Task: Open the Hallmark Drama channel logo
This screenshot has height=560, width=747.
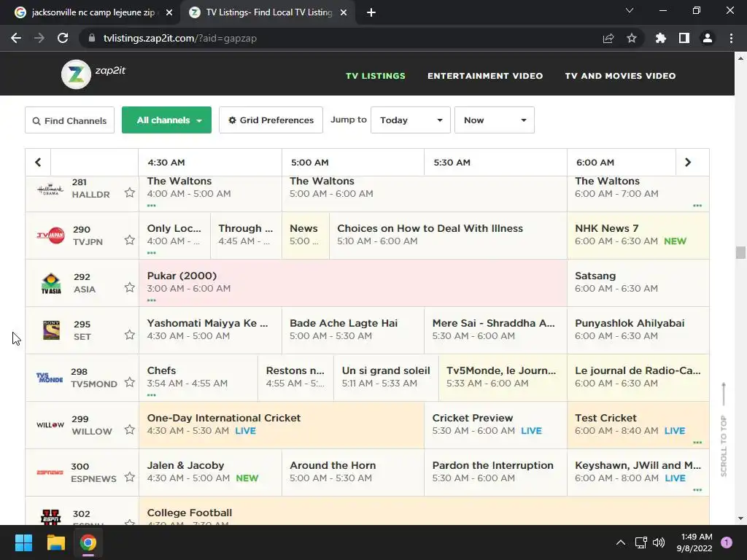Action: 50,190
